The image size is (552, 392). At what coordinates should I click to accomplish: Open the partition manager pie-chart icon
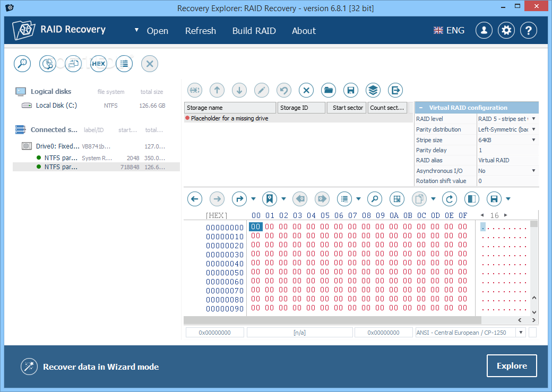coord(48,64)
